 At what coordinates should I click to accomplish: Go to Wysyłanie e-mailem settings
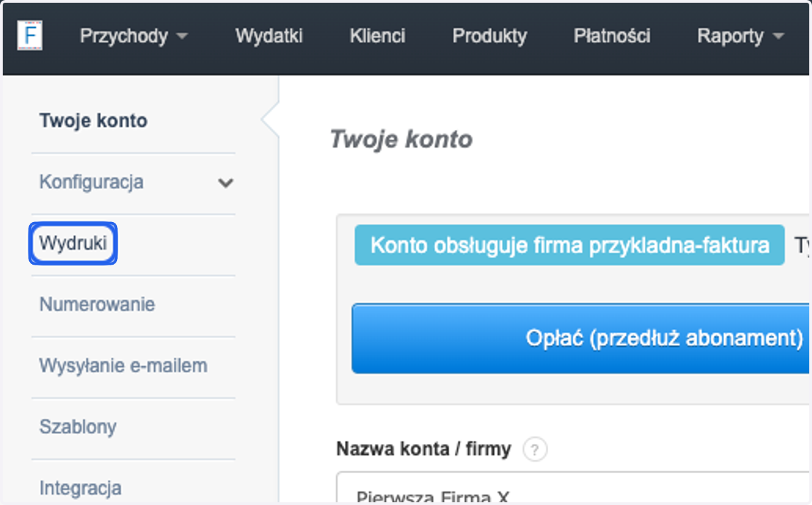click(x=123, y=366)
